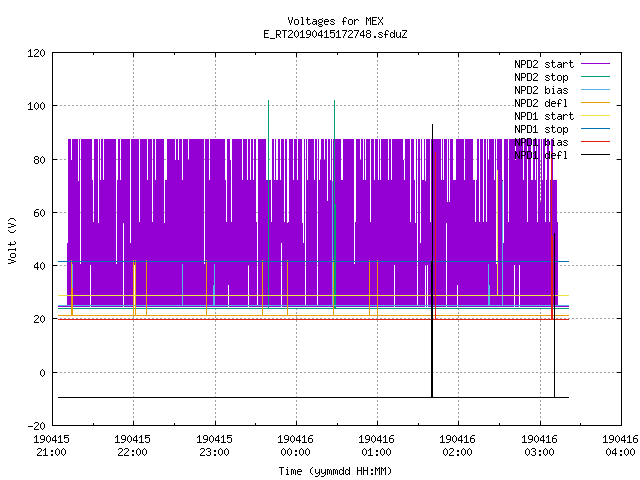Click the 'NPD1 stop' legend label
Screen dimensions: 640x480
[541, 129]
